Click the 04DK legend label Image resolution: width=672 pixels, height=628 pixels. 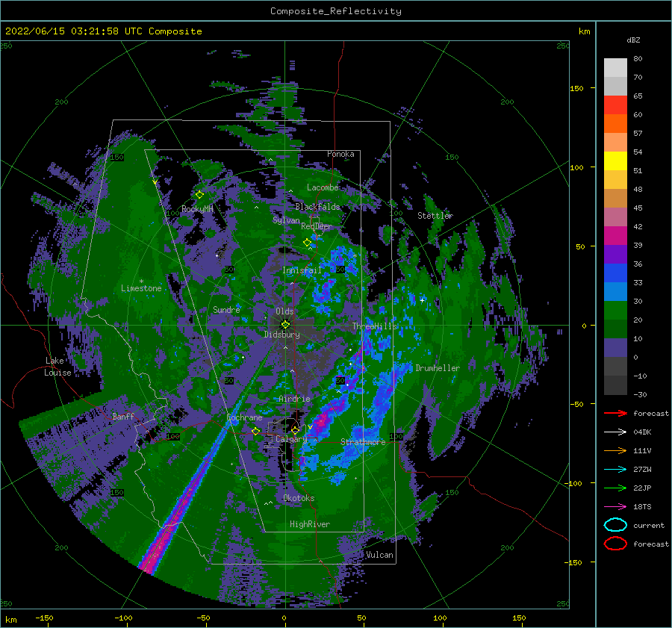pyautogui.click(x=642, y=432)
